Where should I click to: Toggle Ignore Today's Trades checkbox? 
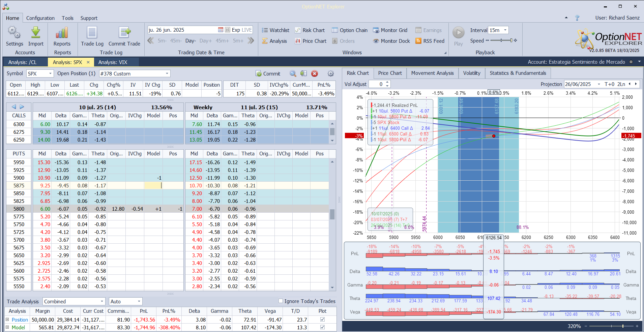pyautogui.click(x=281, y=301)
